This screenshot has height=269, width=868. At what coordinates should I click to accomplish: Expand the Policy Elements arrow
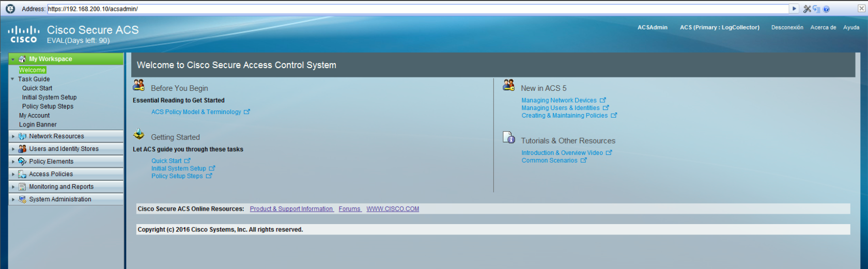[x=13, y=162]
